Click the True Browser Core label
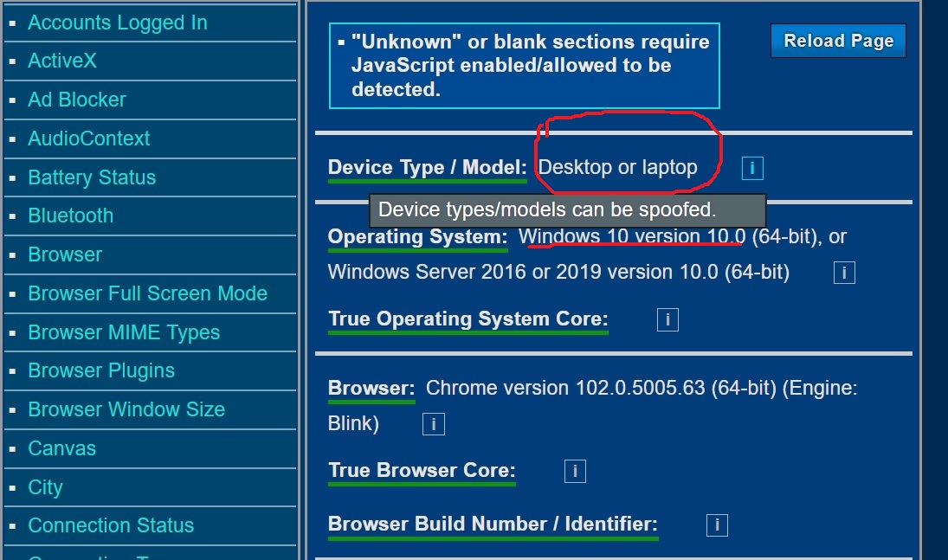Screen dimensions: 948x560 click(x=422, y=471)
